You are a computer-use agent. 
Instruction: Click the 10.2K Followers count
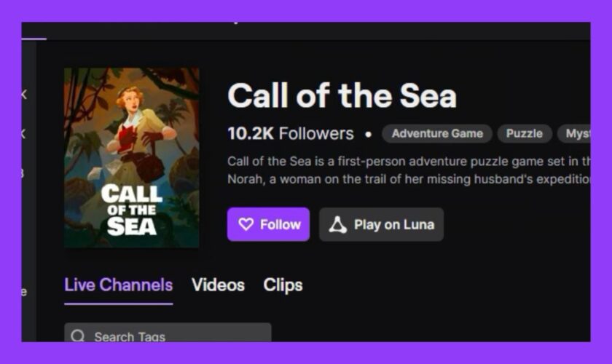click(290, 134)
